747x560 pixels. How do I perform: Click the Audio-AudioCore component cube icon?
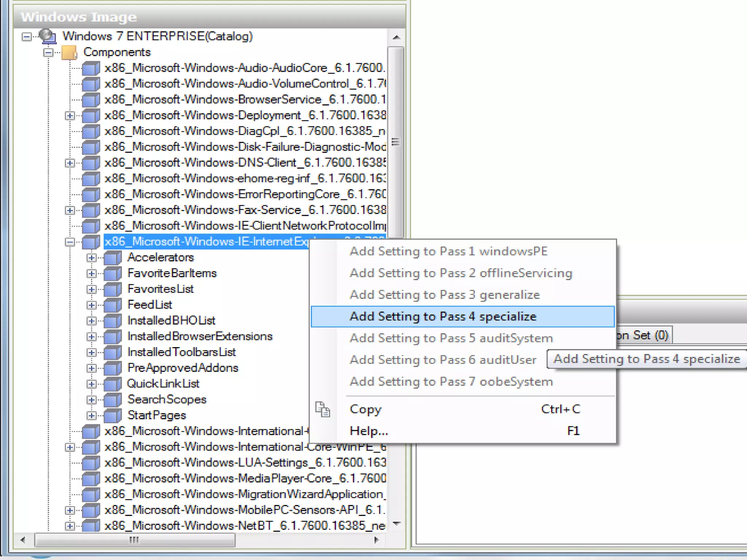tap(91, 68)
